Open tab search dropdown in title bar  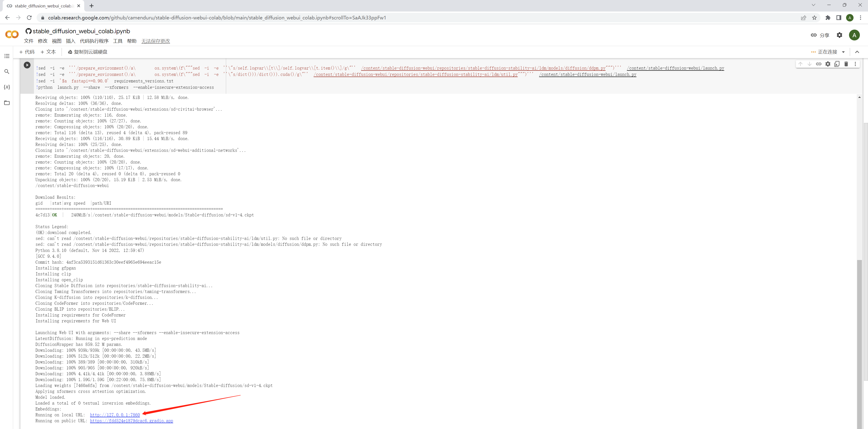[813, 5]
